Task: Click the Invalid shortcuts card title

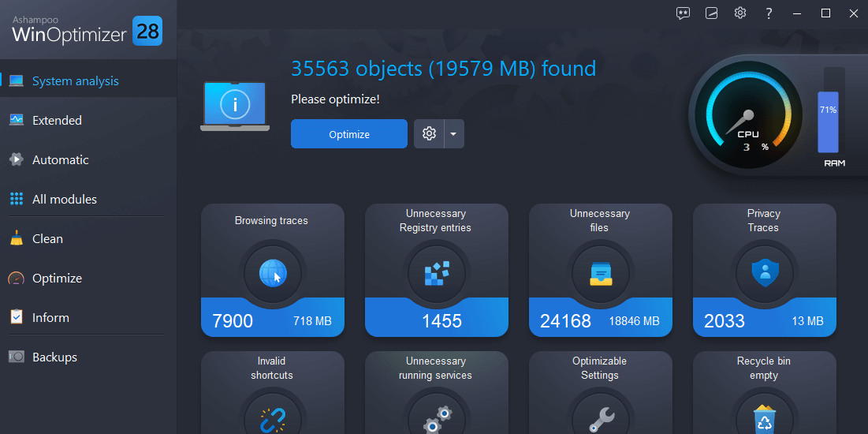Action: point(271,368)
